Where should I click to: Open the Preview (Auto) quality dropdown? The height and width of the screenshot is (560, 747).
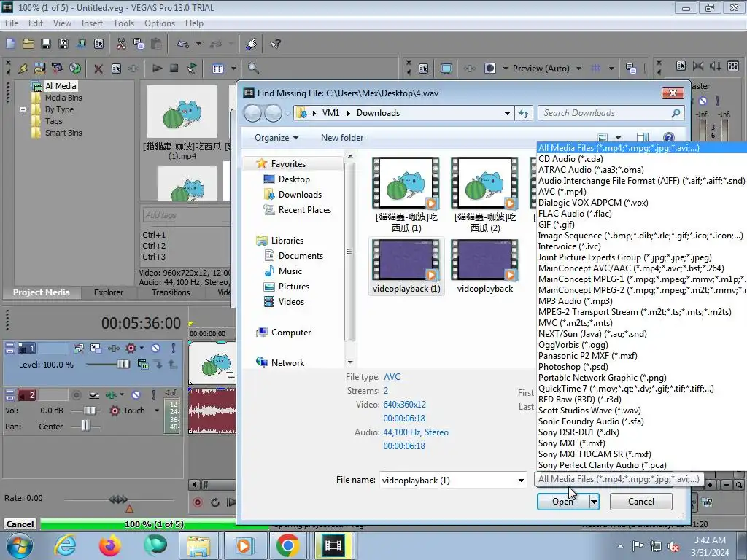(578, 69)
